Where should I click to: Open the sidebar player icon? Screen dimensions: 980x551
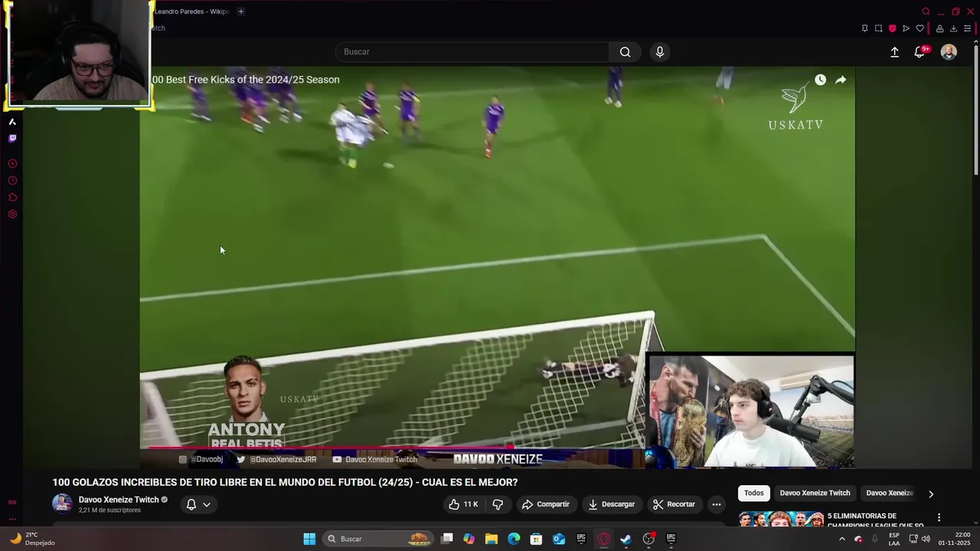12,164
